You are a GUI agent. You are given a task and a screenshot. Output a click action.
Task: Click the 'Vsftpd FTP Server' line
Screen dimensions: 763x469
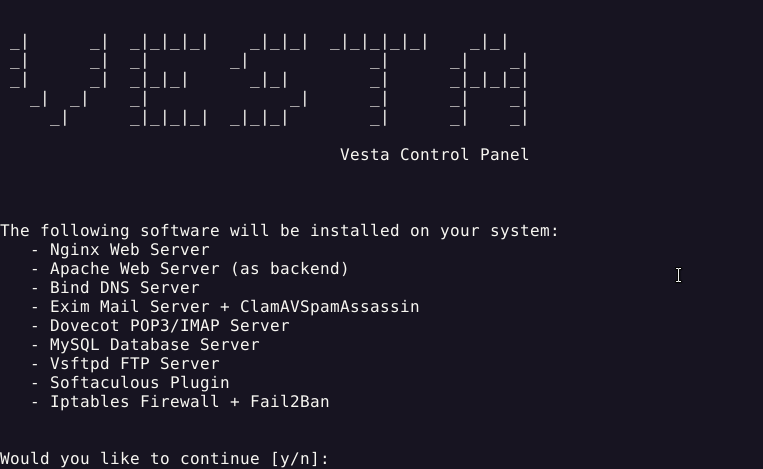pyautogui.click(x=135, y=363)
